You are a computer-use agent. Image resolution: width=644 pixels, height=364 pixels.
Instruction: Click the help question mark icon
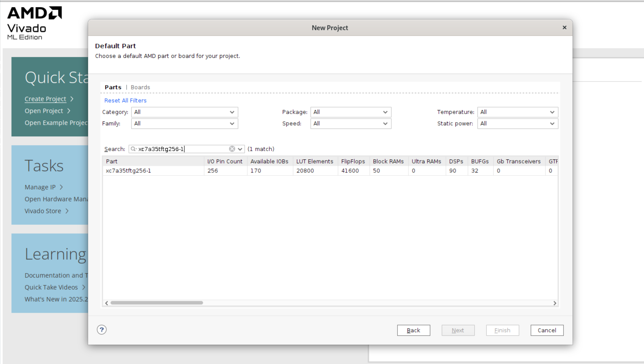pyautogui.click(x=101, y=330)
